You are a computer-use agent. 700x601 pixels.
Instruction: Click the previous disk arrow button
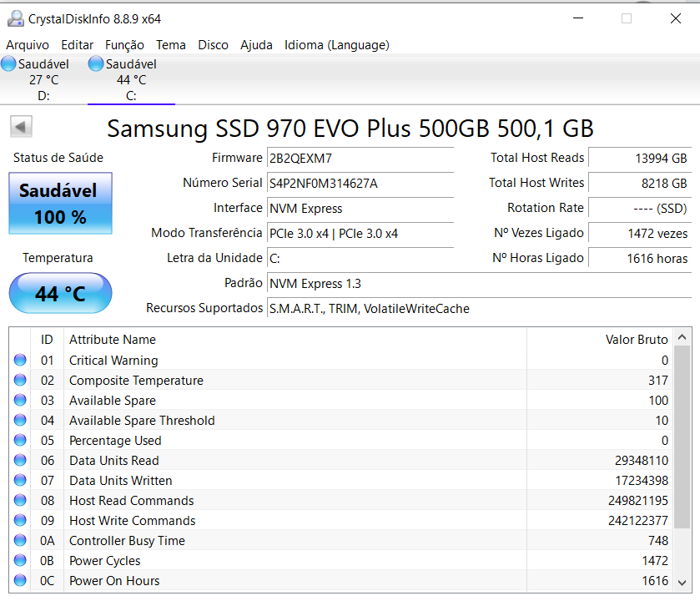(21, 127)
